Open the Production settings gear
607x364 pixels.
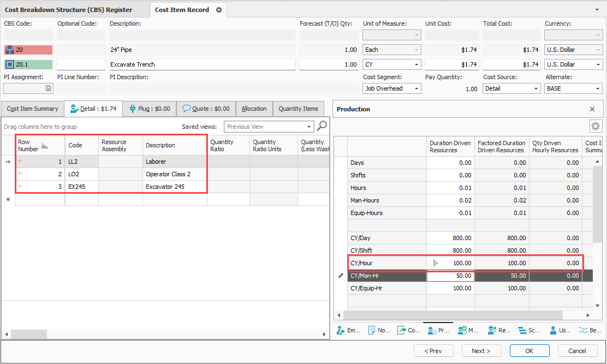click(595, 127)
